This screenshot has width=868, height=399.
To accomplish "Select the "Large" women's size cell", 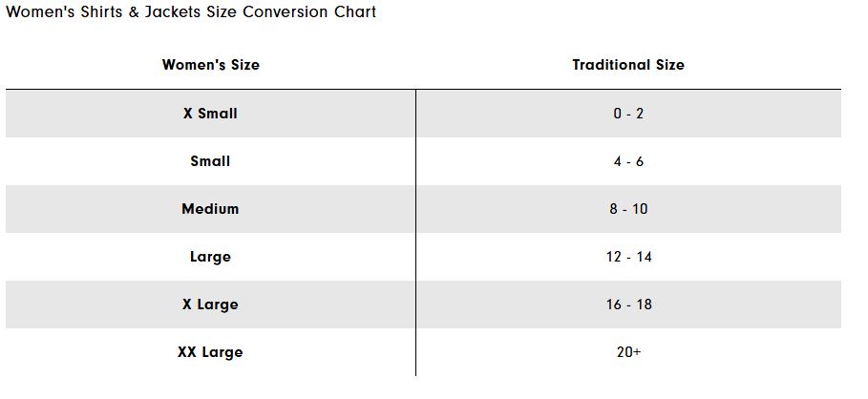I will pyautogui.click(x=210, y=256).
